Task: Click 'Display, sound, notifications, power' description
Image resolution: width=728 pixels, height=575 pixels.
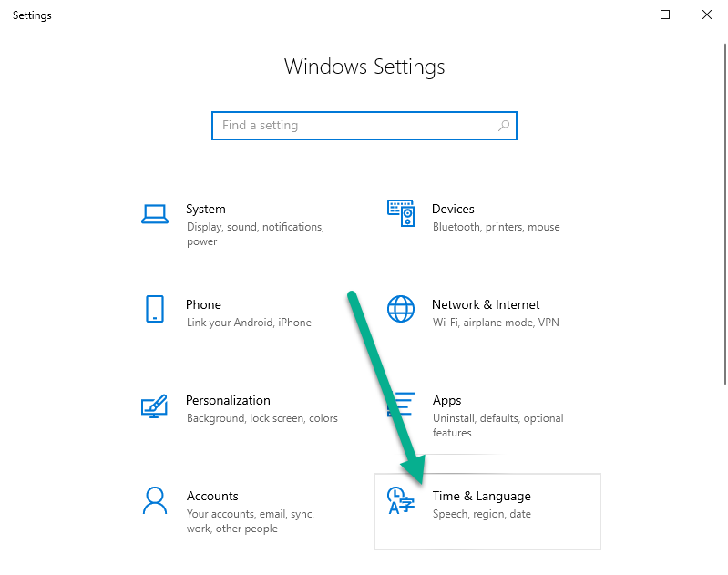Action: [x=255, y=234]
